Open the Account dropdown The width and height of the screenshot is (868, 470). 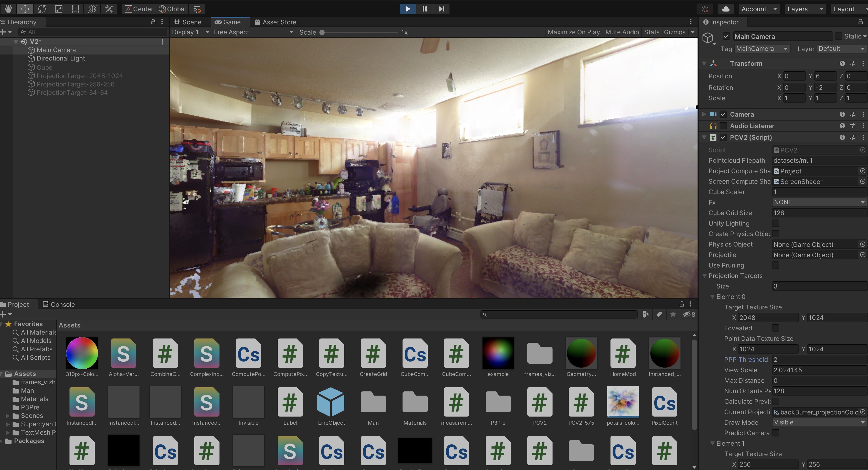(759, 9)
